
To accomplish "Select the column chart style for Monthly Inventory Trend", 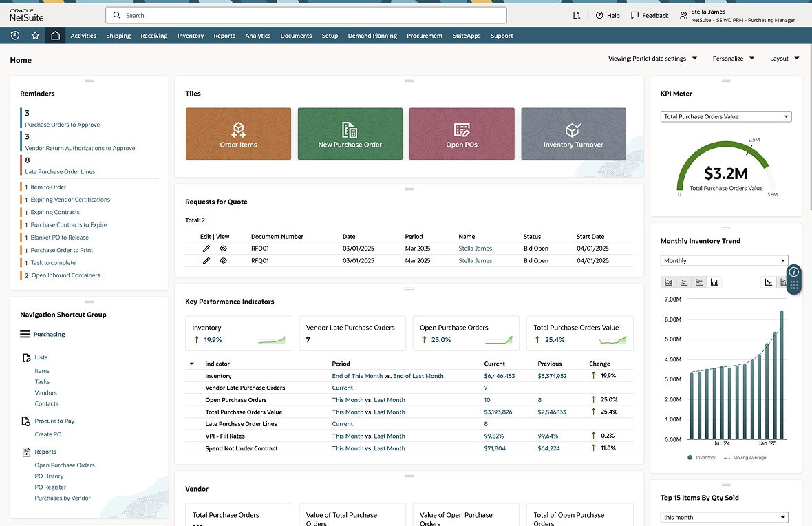I will pyautogui.click(x=715, y=282).
